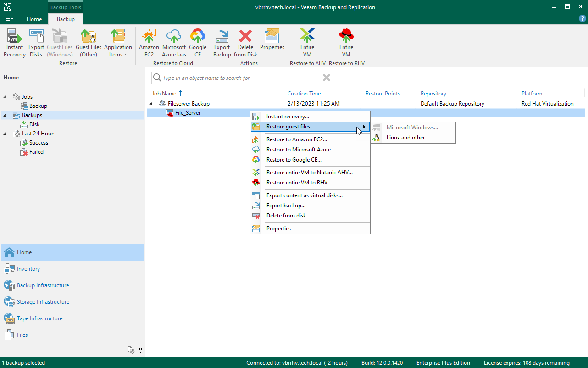Choose Linux and other submenu option
588x368 pixels.
(413, 138)
